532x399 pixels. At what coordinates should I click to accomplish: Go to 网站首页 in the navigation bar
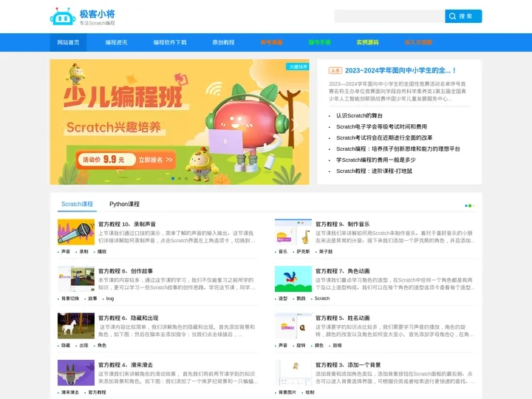click(x=68, y=42)
